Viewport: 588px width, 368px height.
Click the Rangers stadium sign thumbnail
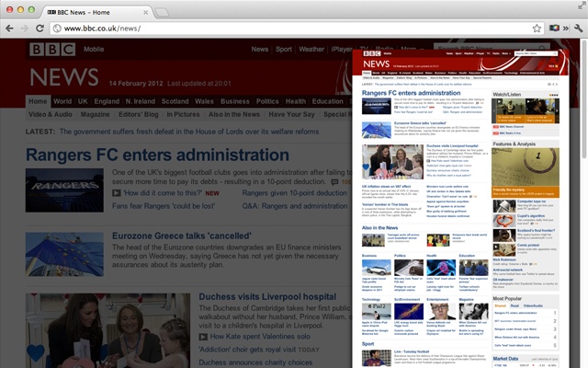[64, 190]
